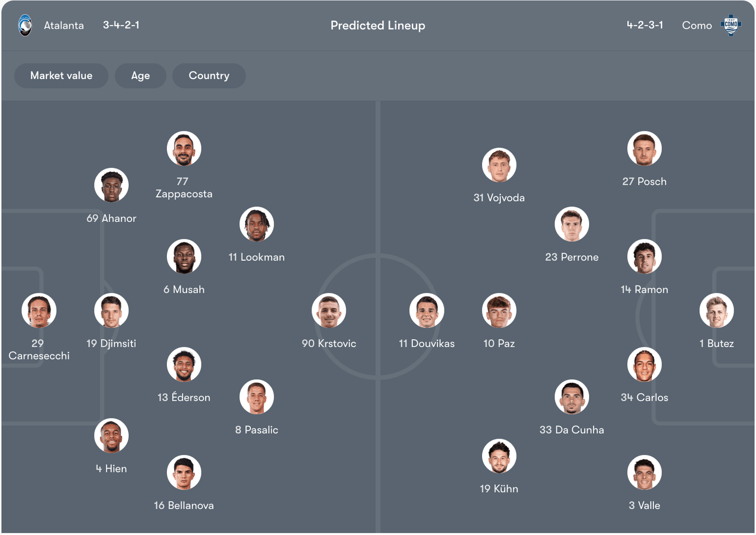Click the Como club crest icon

click(731, 25)
